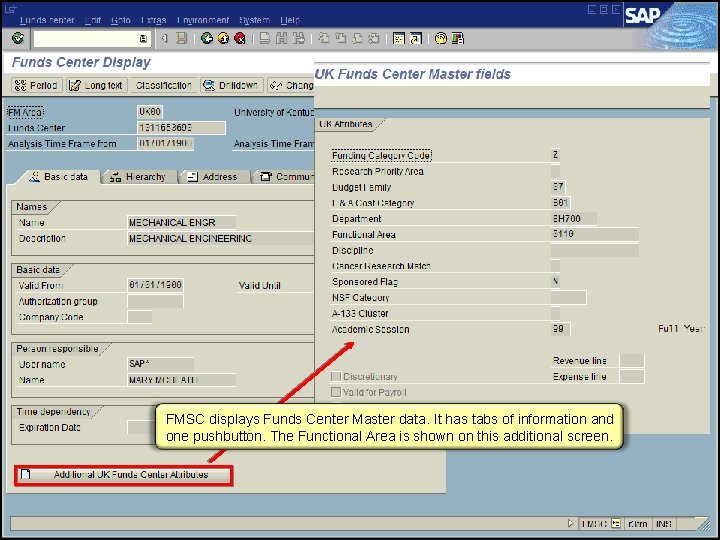720x540 pixels.
Task: Click the Revenue line field
Action: click(x=632, y=360)
